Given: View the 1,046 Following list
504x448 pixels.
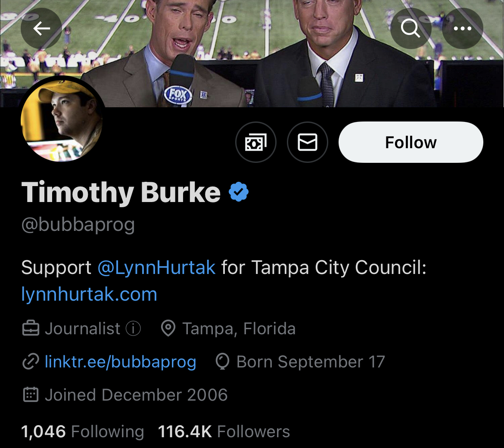Looking at the screenshot, I should (x=83, y=431).
